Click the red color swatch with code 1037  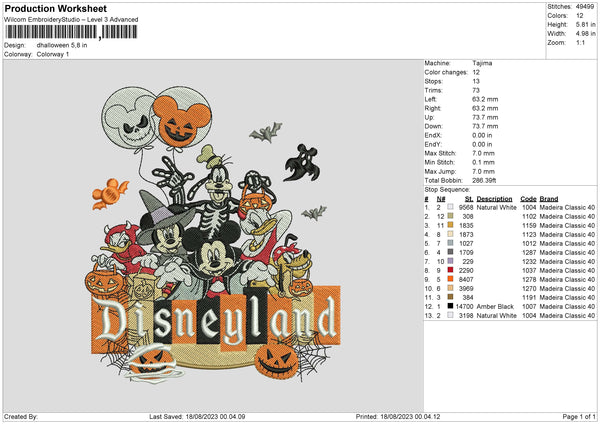click(450, 270)
